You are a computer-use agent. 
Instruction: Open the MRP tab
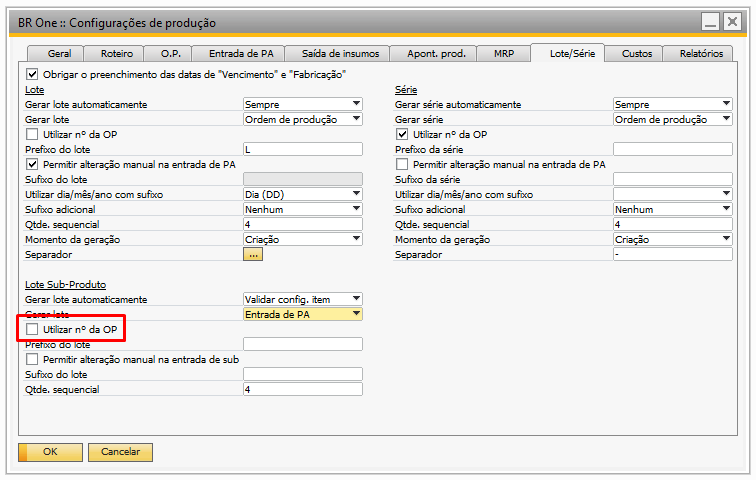click(502, 54)
